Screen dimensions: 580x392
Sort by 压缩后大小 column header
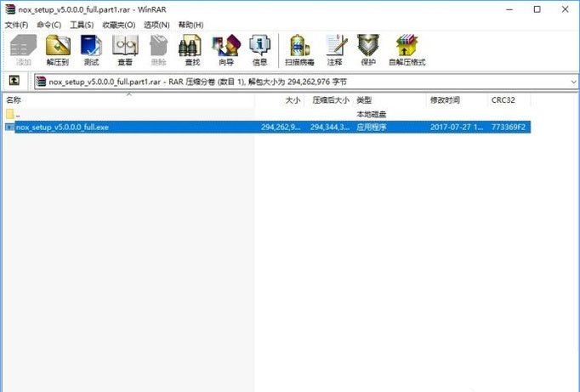[328, 99]
